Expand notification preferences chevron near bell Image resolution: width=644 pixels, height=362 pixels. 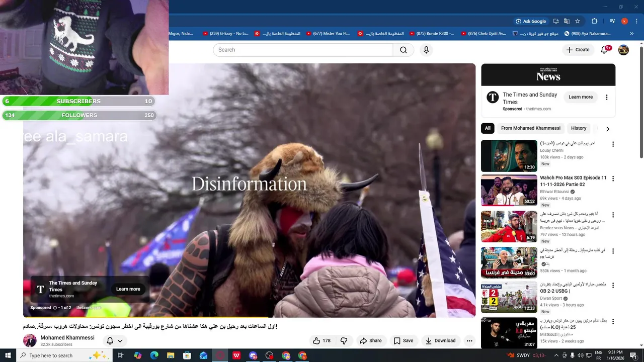tap(120, 341)
